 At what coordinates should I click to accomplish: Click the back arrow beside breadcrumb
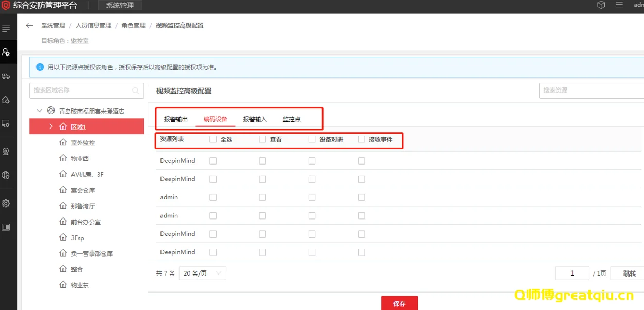(x=29, y=26)
